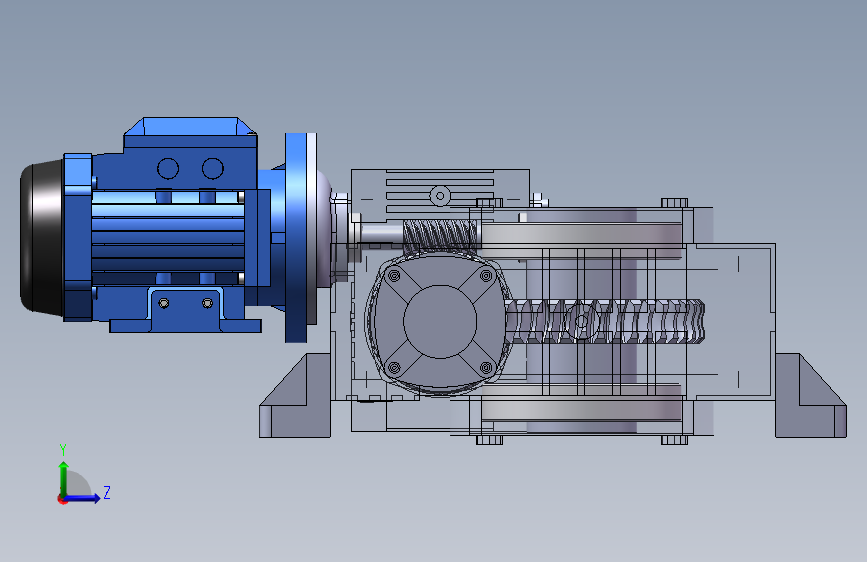This screenshot has width=867, height=562.
Task: Pick the motor mounting foot with two bolts
Action: 185,310
